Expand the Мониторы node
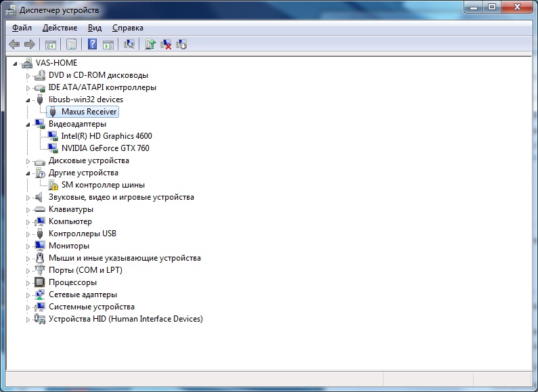The image size is (538, 392). (x=28, y=246)
